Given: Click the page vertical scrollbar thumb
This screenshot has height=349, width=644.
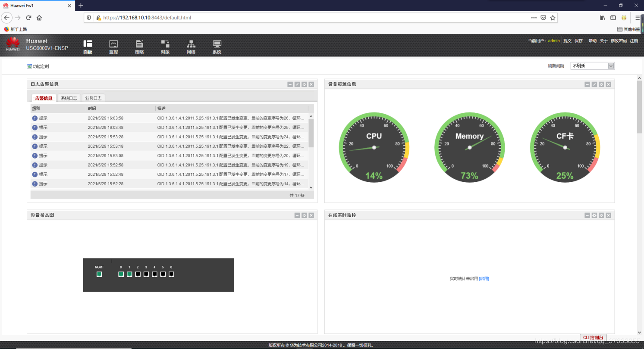Looking at the screenshot, I should [x=639, y=106].
